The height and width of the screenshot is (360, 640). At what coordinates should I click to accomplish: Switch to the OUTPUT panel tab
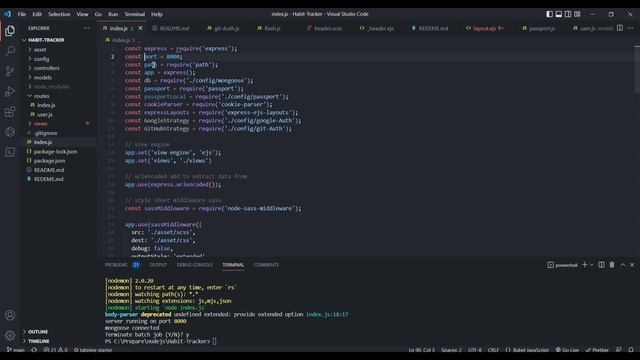pyautogui.click(x=158, y=265)
